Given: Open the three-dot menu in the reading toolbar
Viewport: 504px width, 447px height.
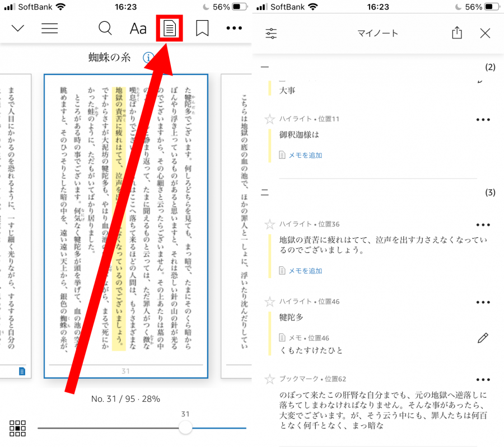Looking at the screenshot, I should (x=234, y=27).
